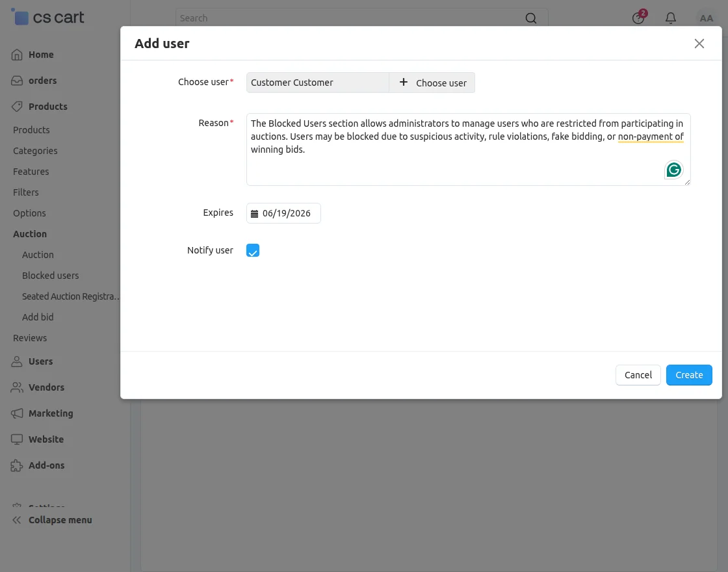Open the Website monitor icon

tap(17, 439)
